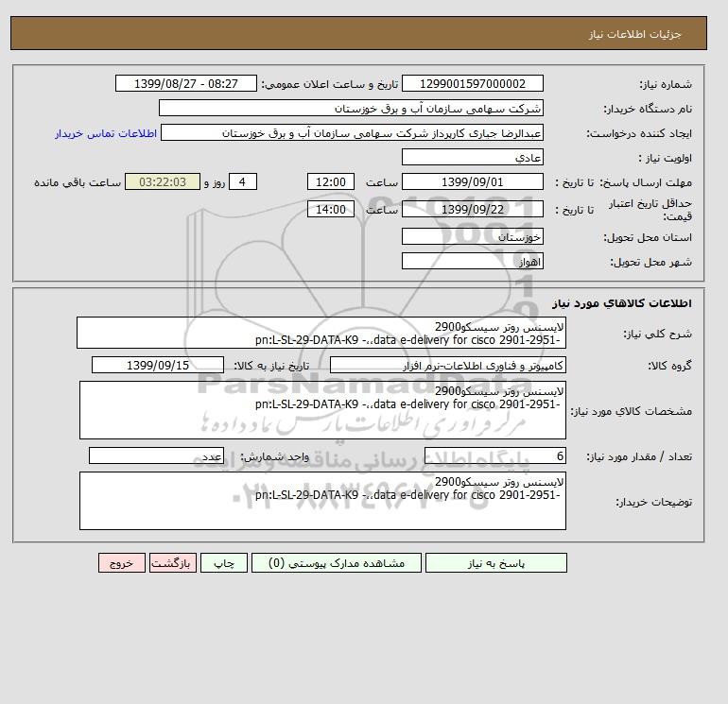Screen dimensions: 728x704
Task: Click the مشخصات کالای مورد نیاز text area
Action: [322, 410]
